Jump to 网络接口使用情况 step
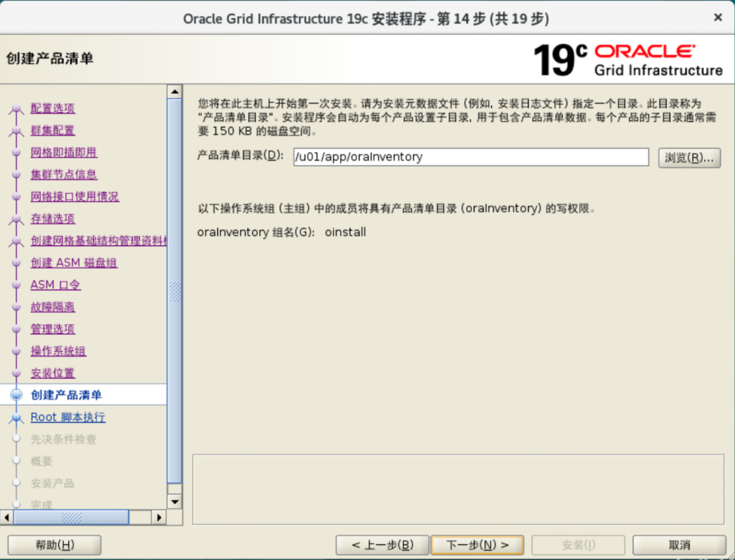This screenshot has width=735, height=560. [74, 197]
